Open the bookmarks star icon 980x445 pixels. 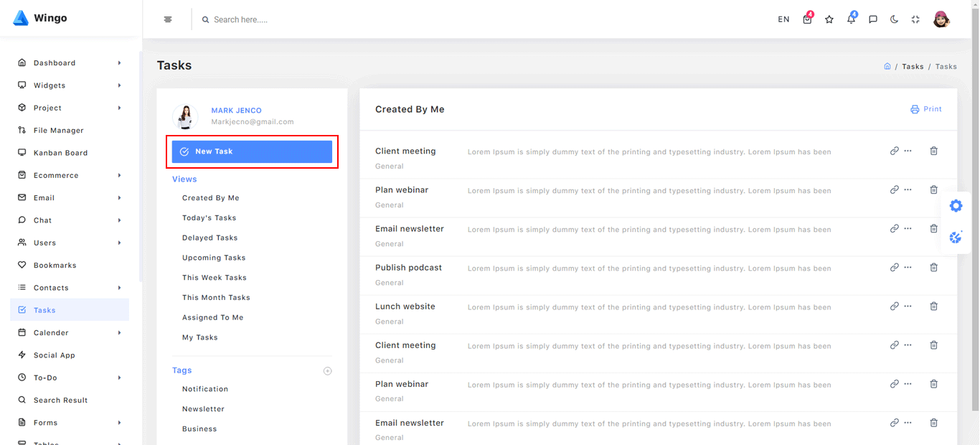click(x=829, y=19)
